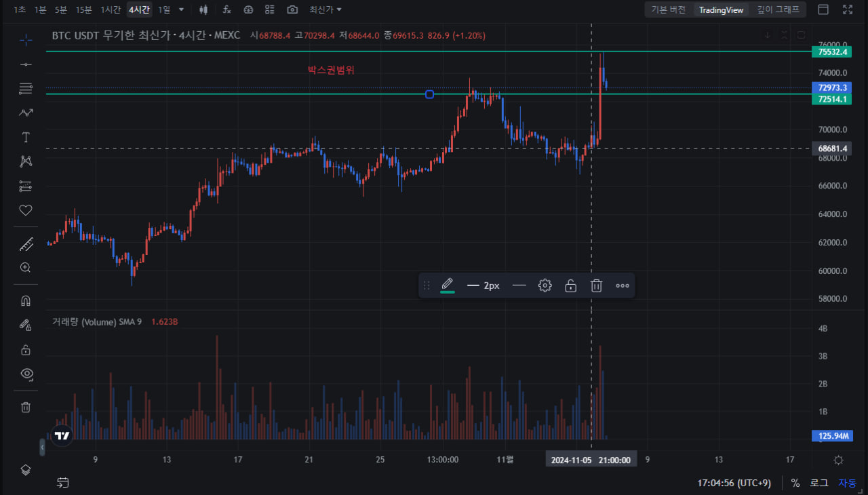Viewport: 868px width, 495px height.
Task: Select the BTC USDT symbol title legend
Action: 146,35
